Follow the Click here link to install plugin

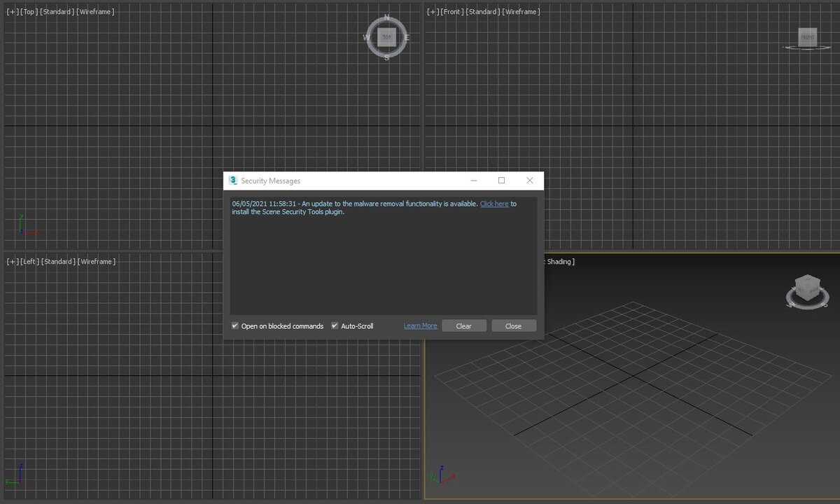pos(494,204)
